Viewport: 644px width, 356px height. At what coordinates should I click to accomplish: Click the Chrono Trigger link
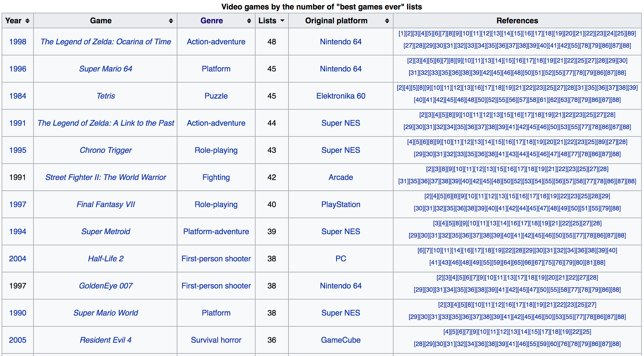tap(106, 150)
